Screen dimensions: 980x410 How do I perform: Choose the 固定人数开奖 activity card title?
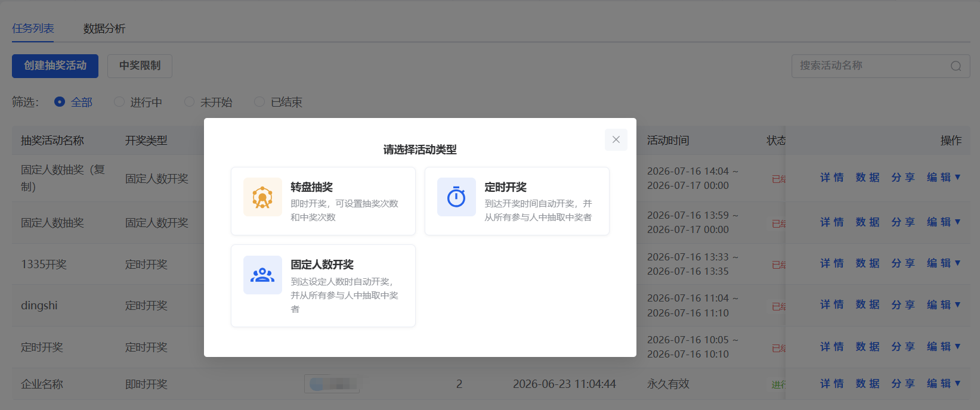322,265
